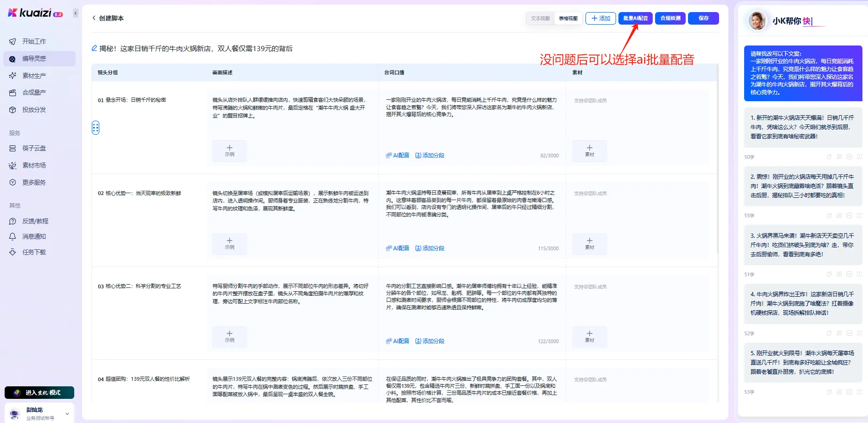Click AI配音 for shot 02 narration
Image resolution: width=868 pixels, height=423 pixels.
pyautogui.click(x=398, y=248)
